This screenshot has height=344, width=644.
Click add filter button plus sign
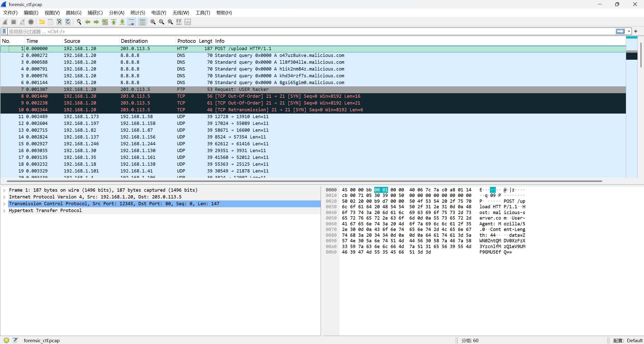point(636,31)
